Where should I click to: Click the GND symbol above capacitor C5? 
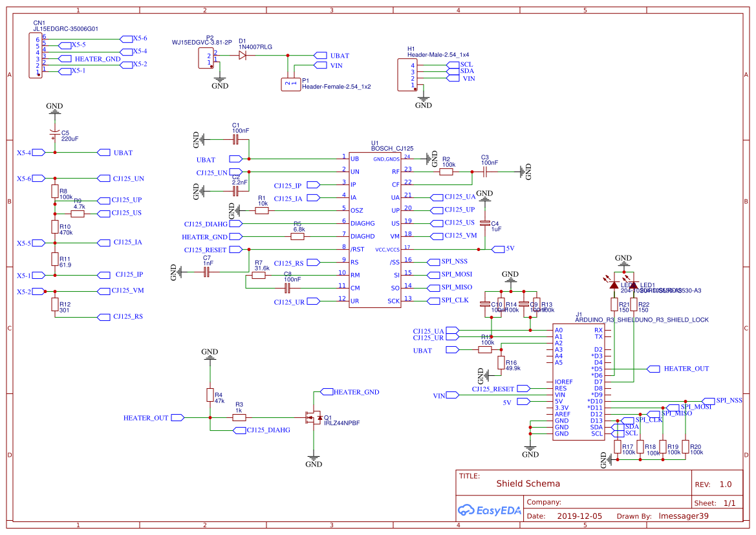[54, 109]
